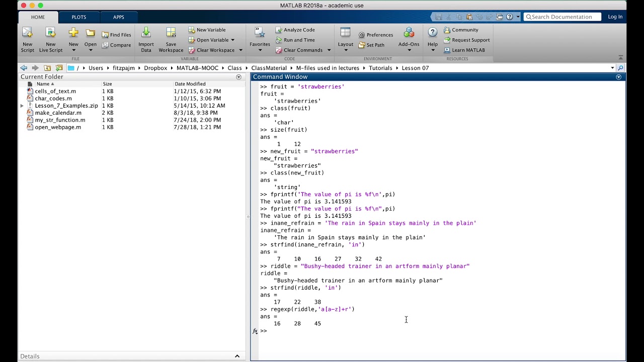Expand Lesson_7_Examples.zip contents
This screenshot has height=362, width=644.
[x=22, y=106]
